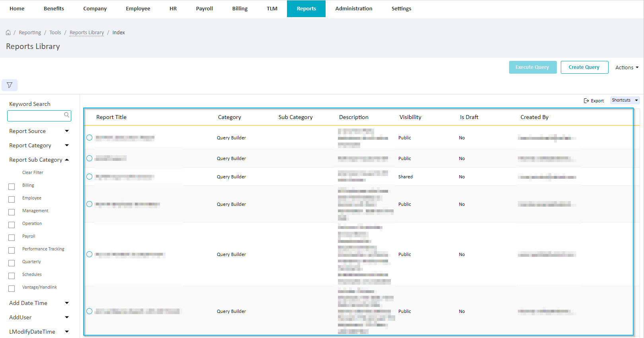Open the Actions dropdown menu
Screen dimensions: 644x338
627,67
